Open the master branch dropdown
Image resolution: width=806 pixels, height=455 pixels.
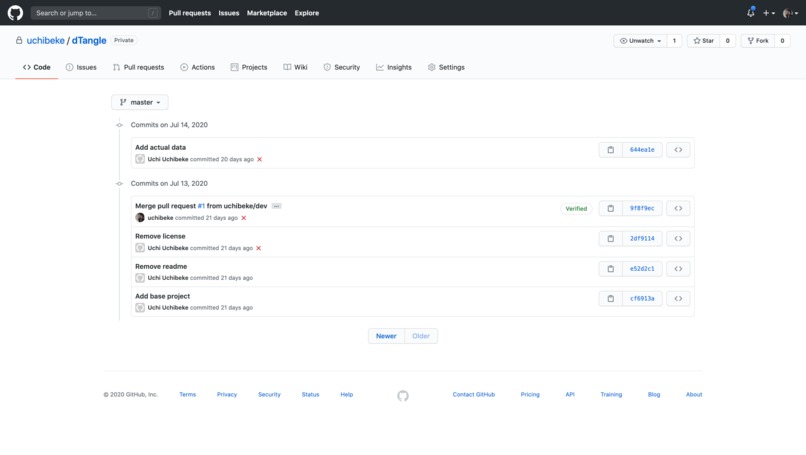pos(140,102)
